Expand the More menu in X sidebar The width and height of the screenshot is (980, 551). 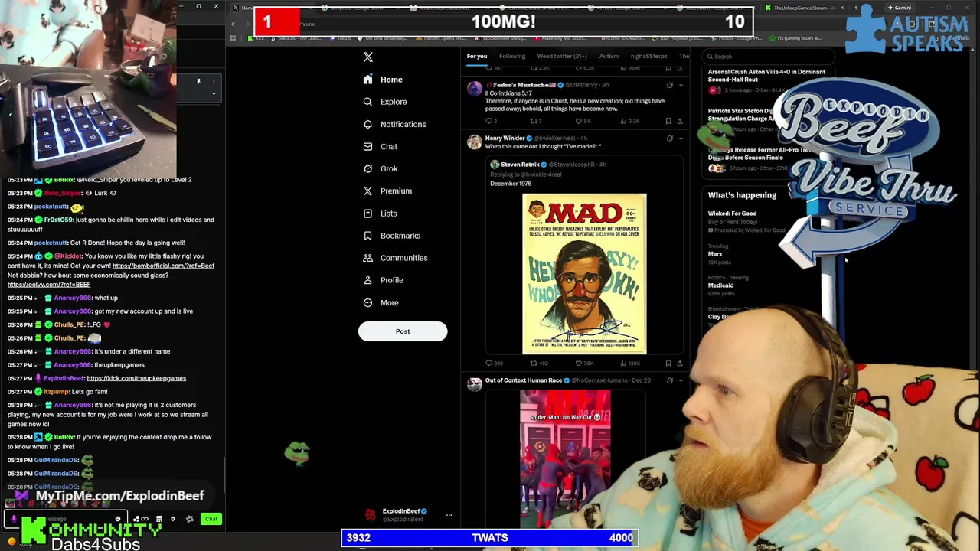[381, 302]
